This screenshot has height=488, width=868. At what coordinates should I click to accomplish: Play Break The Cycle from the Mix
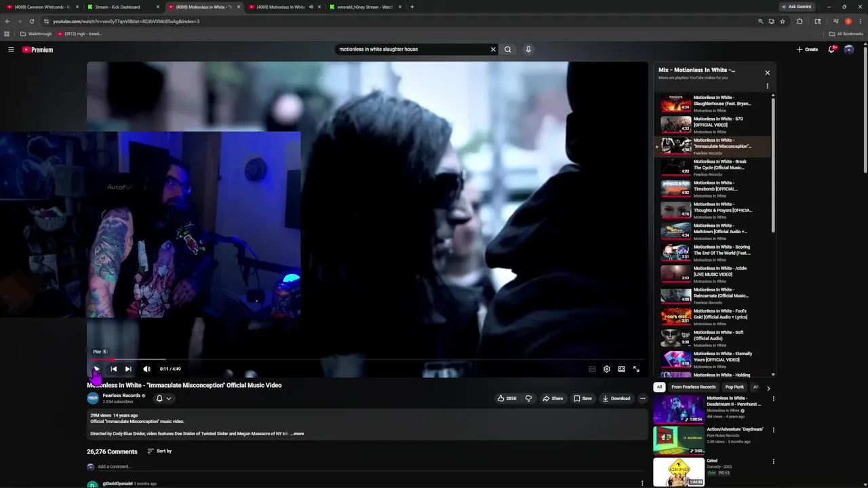(x=714, y=167)
